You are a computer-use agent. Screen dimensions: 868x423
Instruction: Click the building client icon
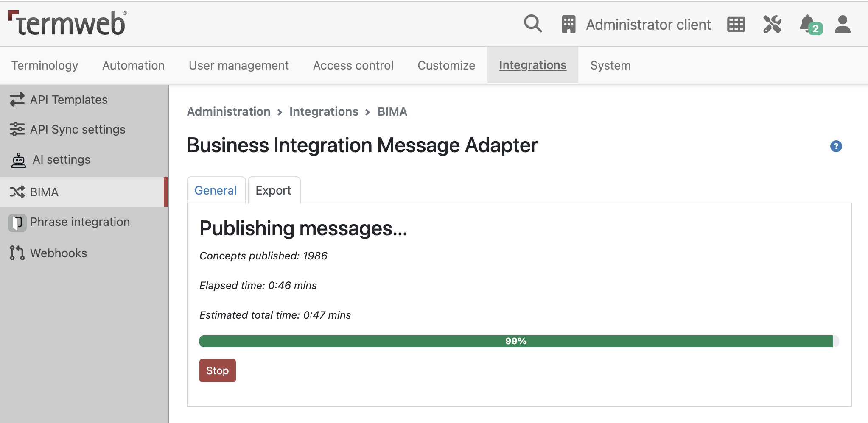click(568, 24)
